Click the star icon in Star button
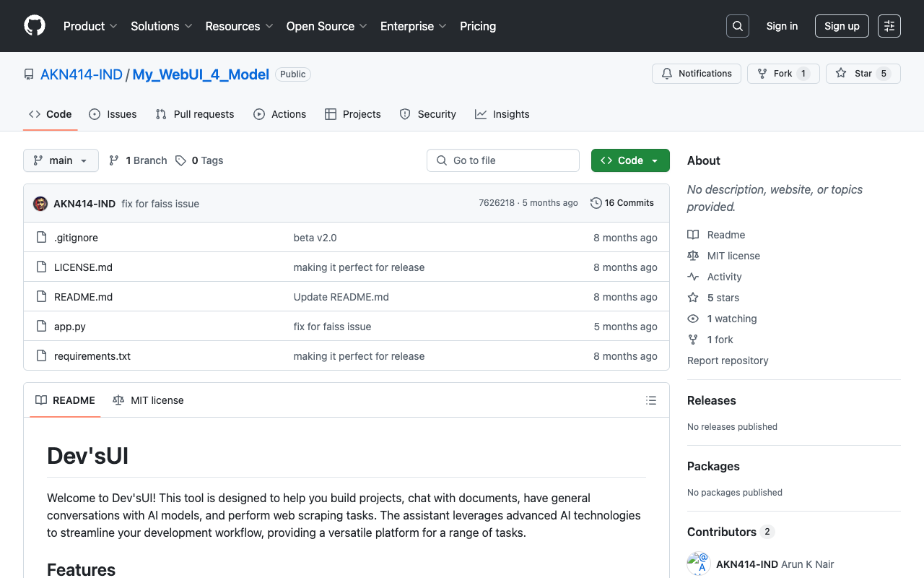 (841, 74)
